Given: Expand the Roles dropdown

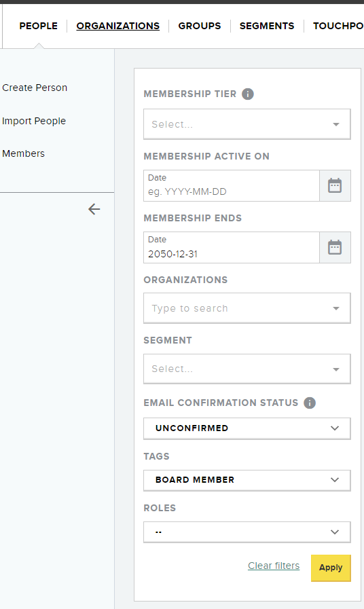Looking at the screenshot, I should [247, 532].
